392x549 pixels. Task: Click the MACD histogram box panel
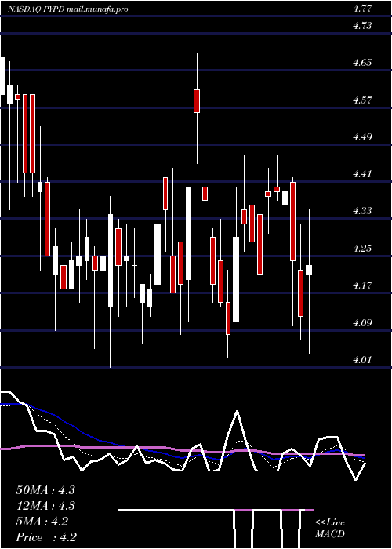coord(216,510)
